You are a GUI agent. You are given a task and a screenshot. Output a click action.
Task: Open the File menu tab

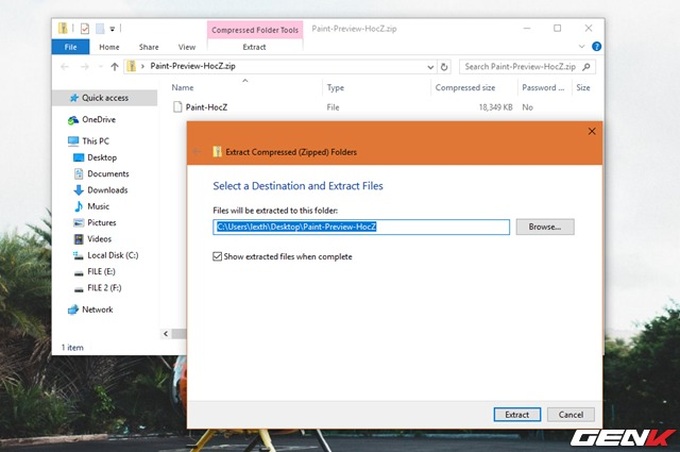click(70, 47)
